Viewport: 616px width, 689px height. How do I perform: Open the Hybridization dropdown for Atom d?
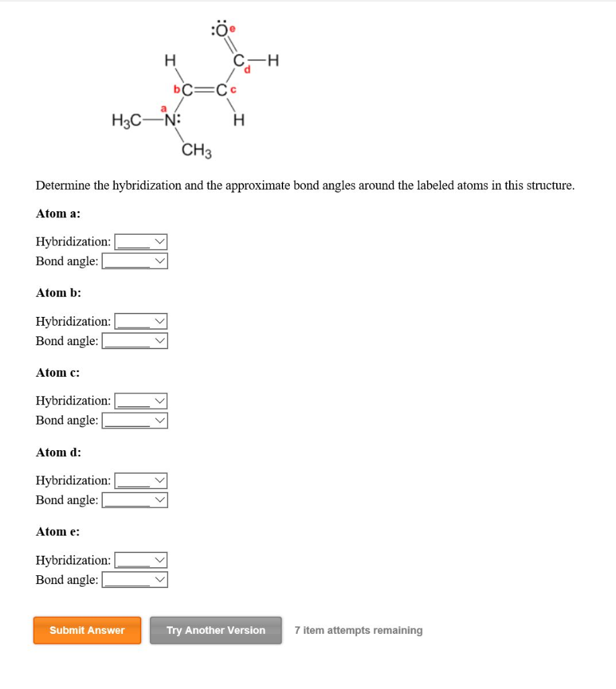click(139, 480)
